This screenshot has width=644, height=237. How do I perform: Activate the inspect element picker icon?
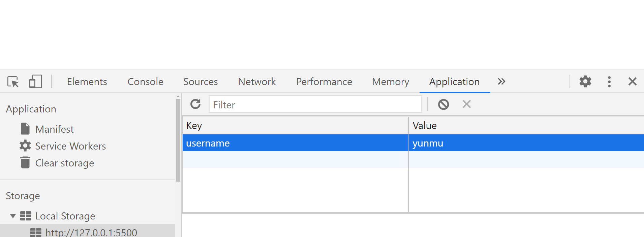click(13, 82)
